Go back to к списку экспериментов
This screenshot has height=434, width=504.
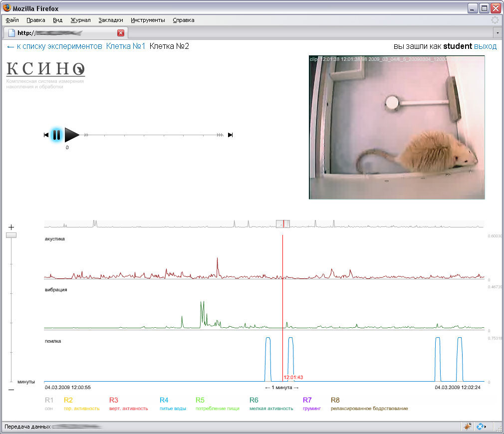tap(55, 46)
